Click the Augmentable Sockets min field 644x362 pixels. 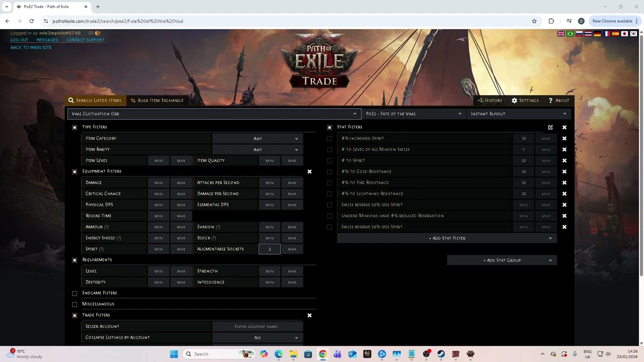(270, 249)
